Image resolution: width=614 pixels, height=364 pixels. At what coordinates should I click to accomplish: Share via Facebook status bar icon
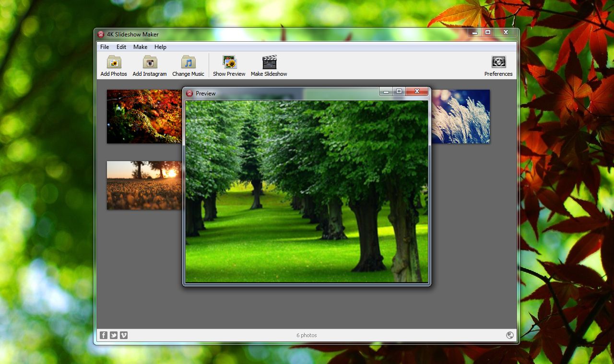point(104,335)
